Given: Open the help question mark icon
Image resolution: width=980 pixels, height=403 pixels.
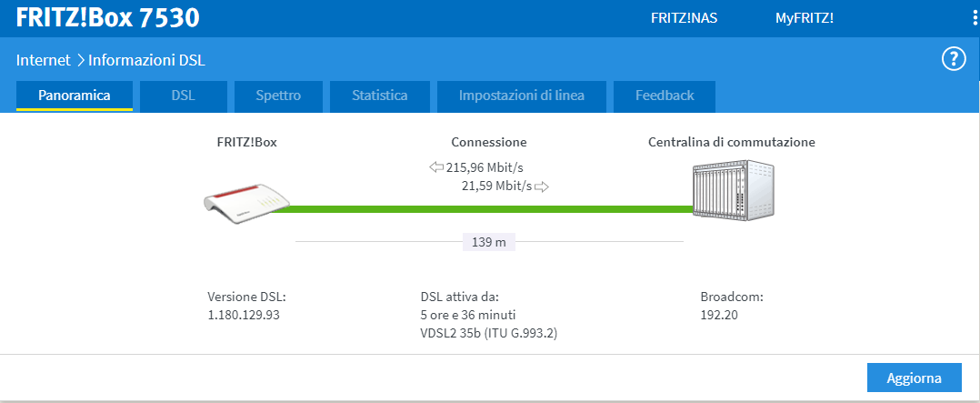Looking at the screenshot, I should (x=952, y=60).
